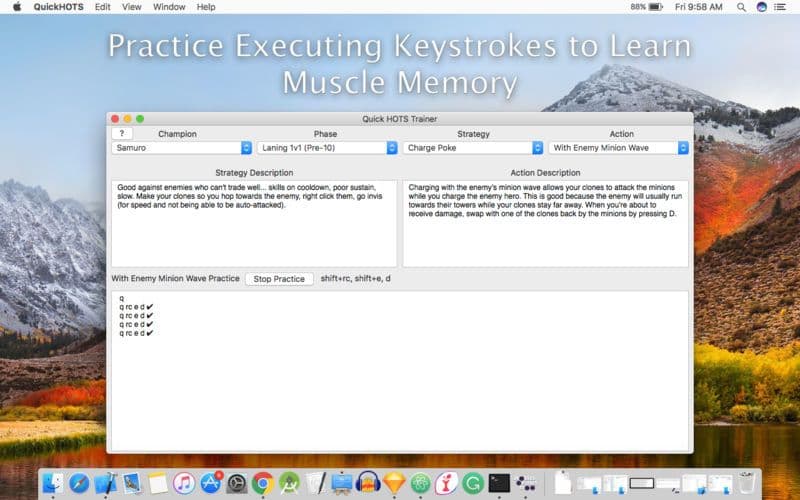800x500 pixels.
Task: Open the QuickHOTS menu
Action: pos(59,7)
